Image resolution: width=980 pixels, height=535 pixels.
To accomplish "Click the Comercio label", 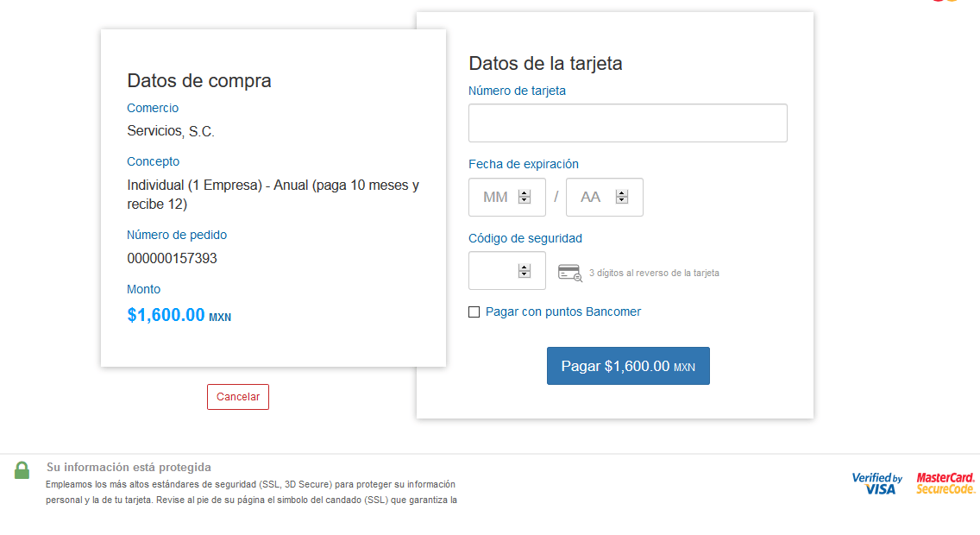I will click(153, 108).
